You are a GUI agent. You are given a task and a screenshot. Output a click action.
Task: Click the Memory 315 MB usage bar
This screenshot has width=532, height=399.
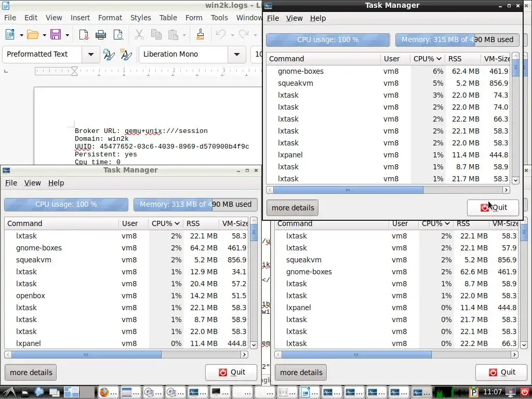(x=457, y=39)
